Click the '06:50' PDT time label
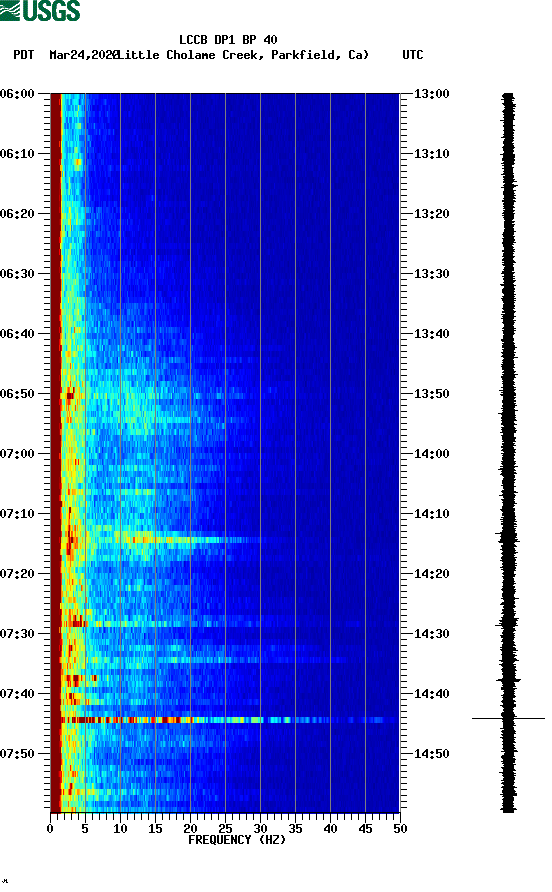The height and width of the screenshot is (892, 552). 18,394
